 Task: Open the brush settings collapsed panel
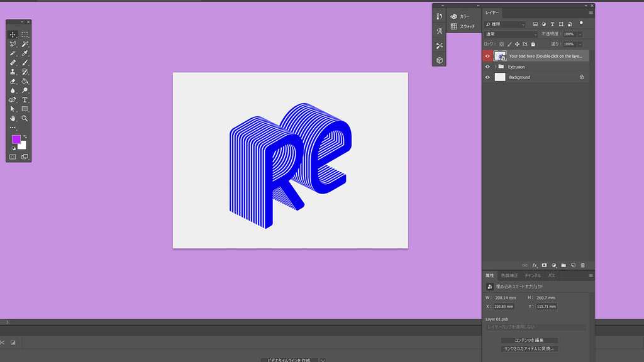440,16
